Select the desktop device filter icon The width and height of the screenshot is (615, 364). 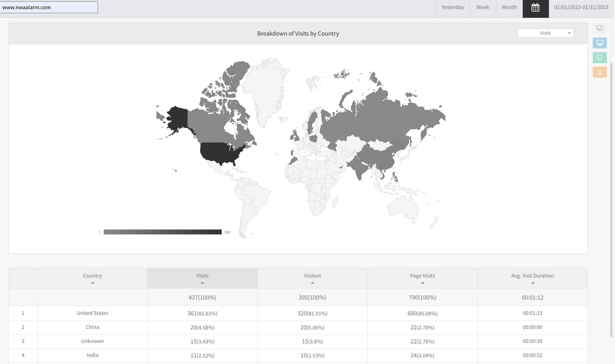600,43
